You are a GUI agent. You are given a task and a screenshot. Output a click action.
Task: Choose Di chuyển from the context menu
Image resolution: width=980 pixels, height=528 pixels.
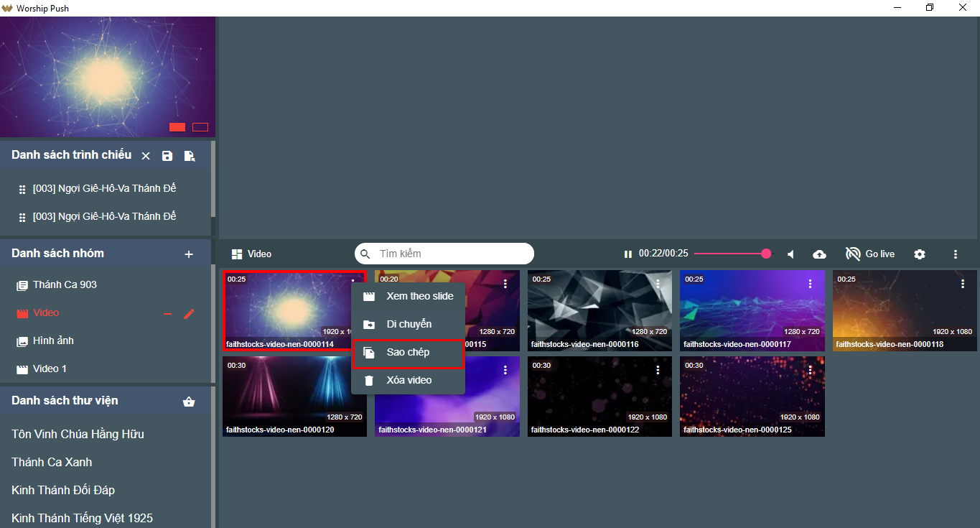[408, 324]
